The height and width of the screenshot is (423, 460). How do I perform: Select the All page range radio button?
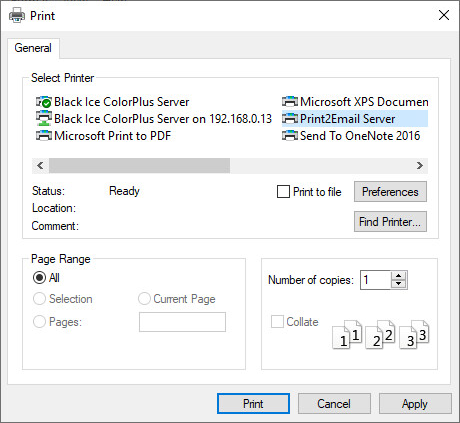pos(39,277)
